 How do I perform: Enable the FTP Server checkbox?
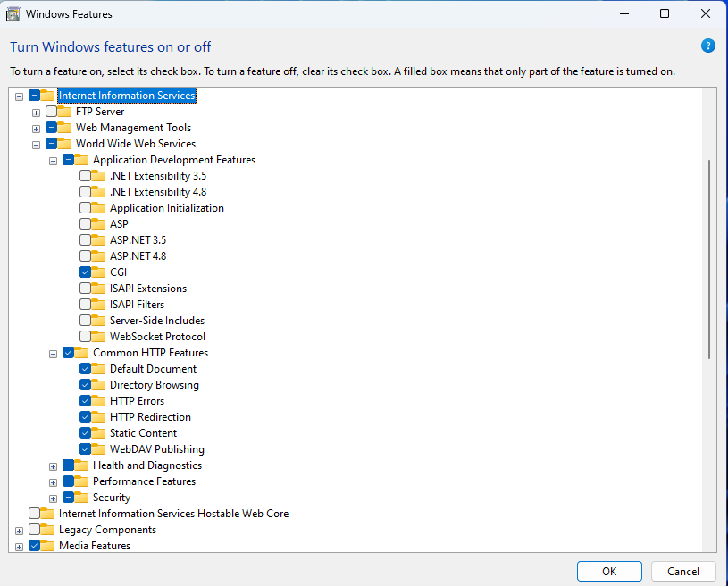(52, 112)
